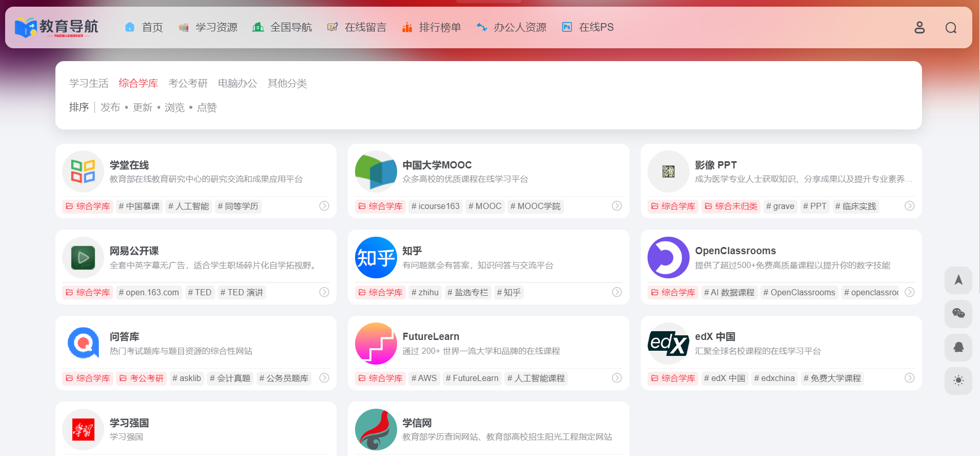Click the # 盐选专栏 tag
Image resolution: width=980 pixels, height=456 pixels.
pos(468,293)
